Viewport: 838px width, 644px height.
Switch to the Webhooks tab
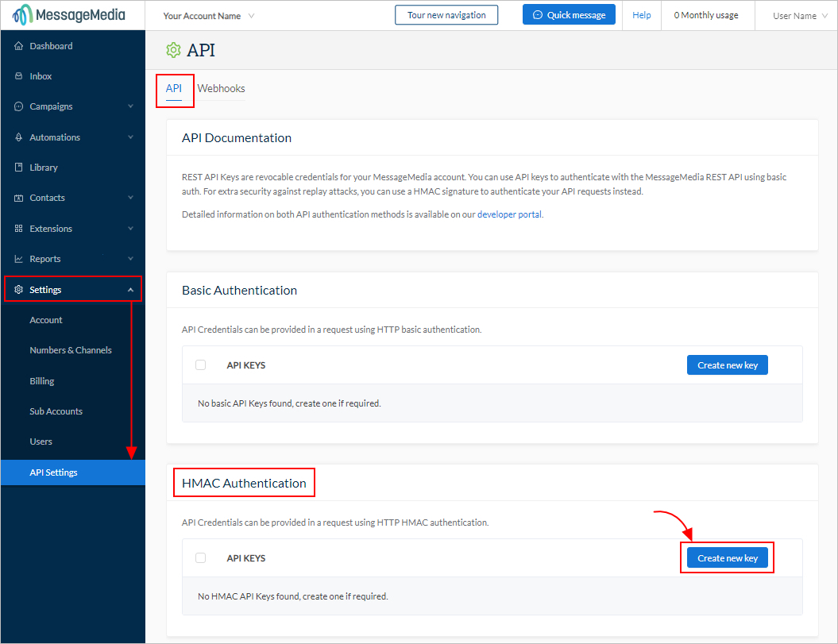(222, 89)
